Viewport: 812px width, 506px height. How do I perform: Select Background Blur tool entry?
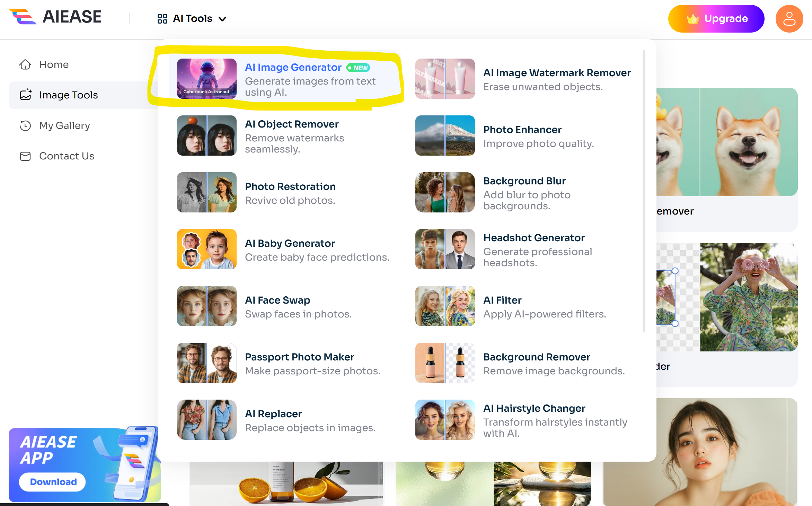click(x=524, y=181)
